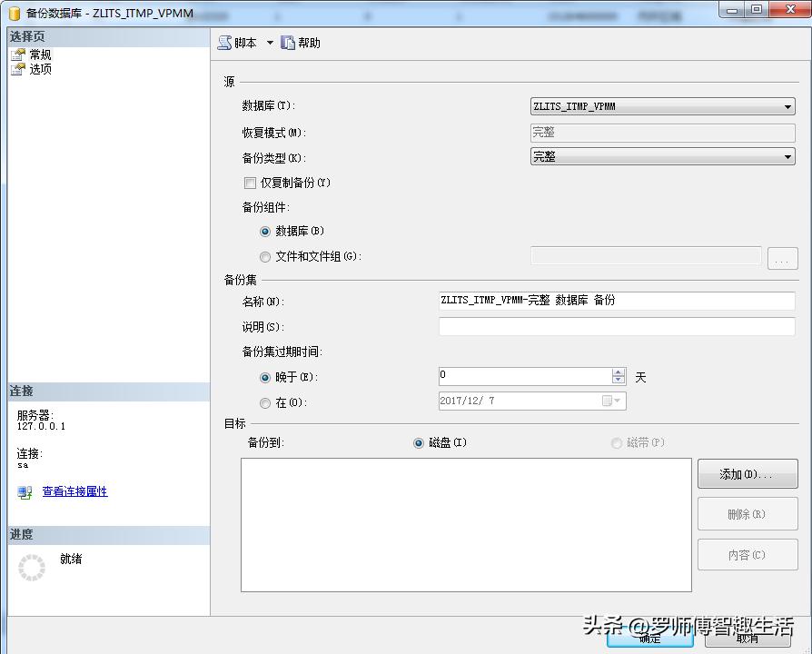Click inside the 说明(S) text field

click(x=618, y=327)
